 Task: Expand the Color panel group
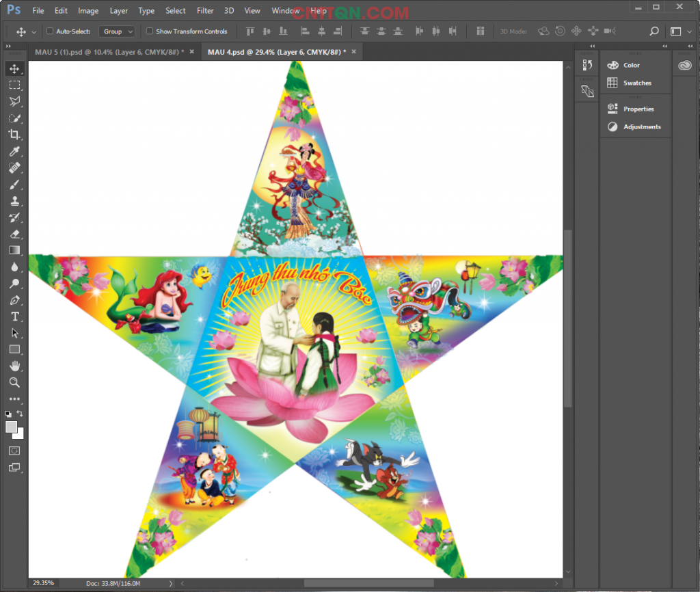coord(664,46)
